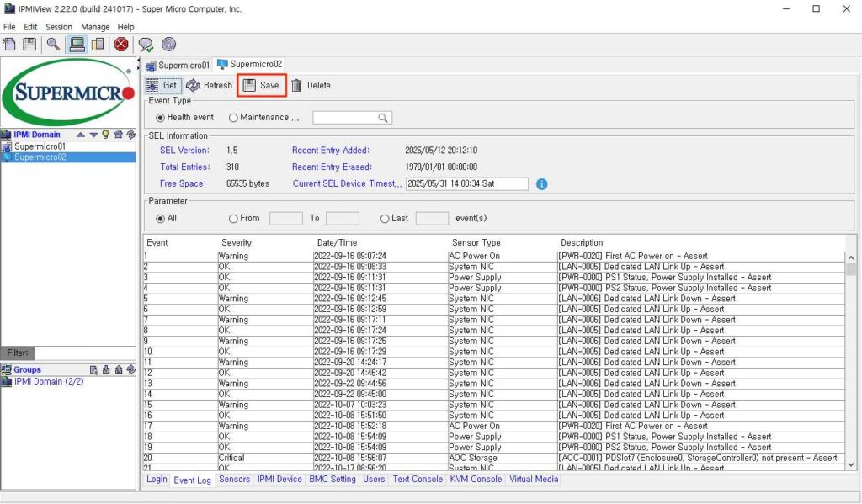
Task: Click the Get event log button
Action: tap(163, 86)
